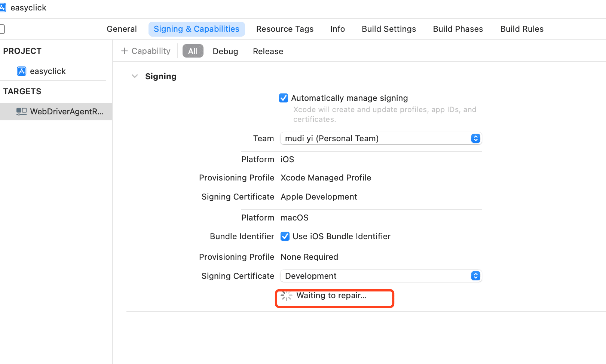Click the Capability add button label

[151, 51]
